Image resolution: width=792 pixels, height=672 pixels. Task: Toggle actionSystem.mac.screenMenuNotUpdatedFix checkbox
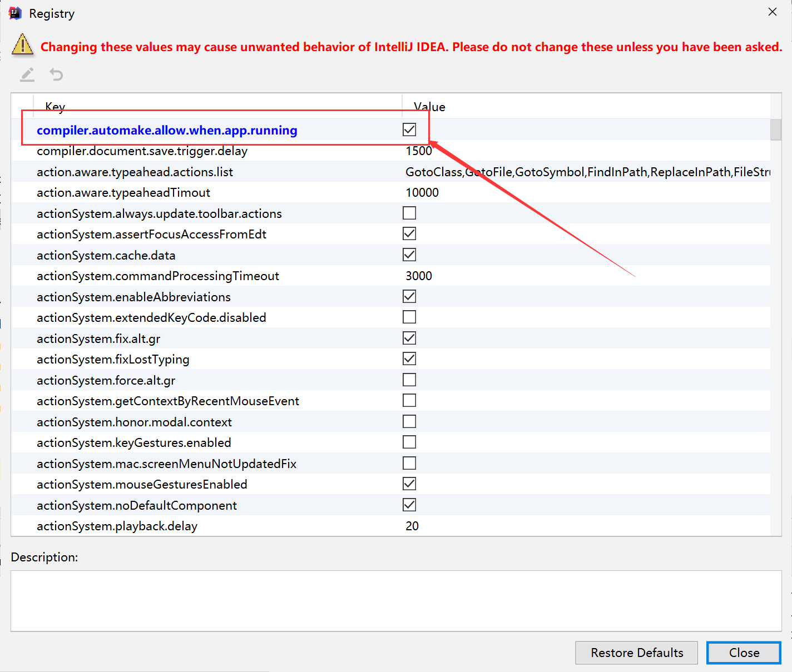coord(409,463)
